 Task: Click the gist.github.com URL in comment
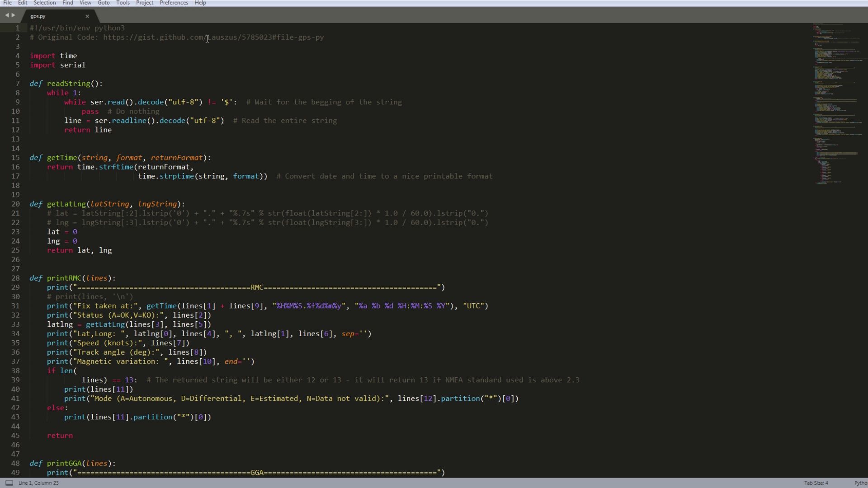pyautogui.click(x=213, y=38)
